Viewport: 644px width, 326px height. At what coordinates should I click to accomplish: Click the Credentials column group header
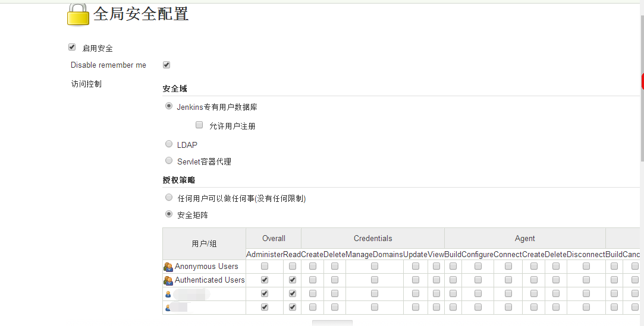pyautogui.click(x=373, y=238)
